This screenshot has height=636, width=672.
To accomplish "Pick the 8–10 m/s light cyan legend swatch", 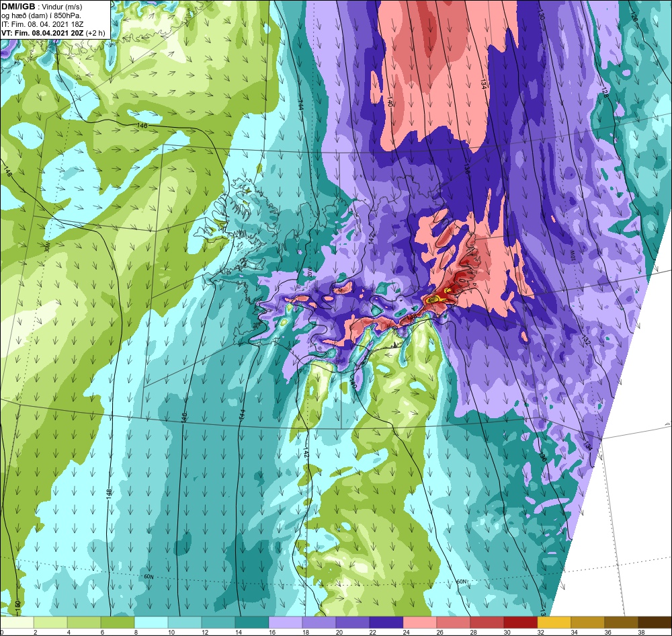I will [x=151, y=623].
